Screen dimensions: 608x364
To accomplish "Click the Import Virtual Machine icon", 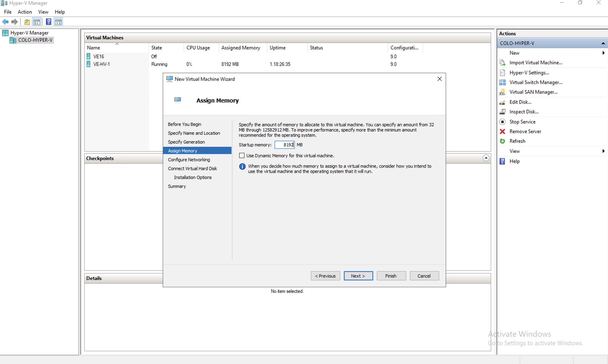I will coord(502,63).
